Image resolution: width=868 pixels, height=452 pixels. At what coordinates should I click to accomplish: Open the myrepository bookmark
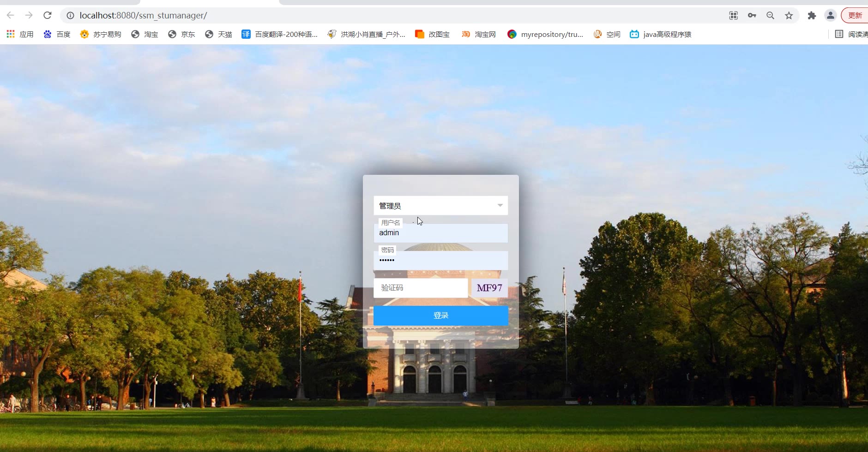click(545, 34)
